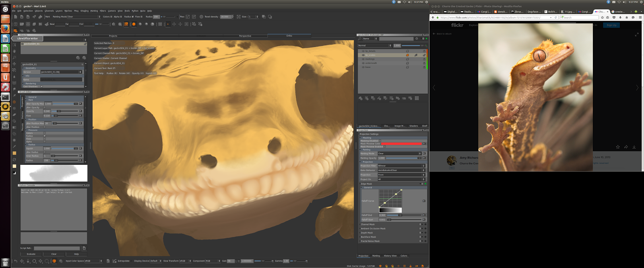Hide the markings layer with eye icon

coord(363,59)
